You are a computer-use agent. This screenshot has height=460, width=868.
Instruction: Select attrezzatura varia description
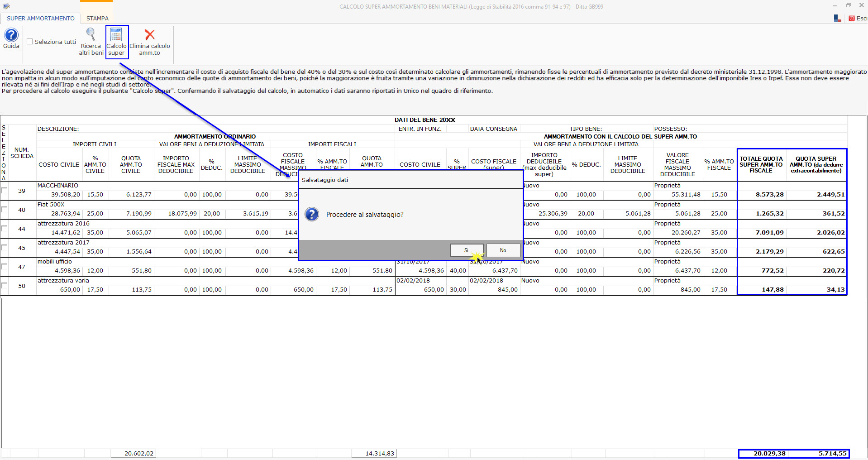click(x=63, y=281)
